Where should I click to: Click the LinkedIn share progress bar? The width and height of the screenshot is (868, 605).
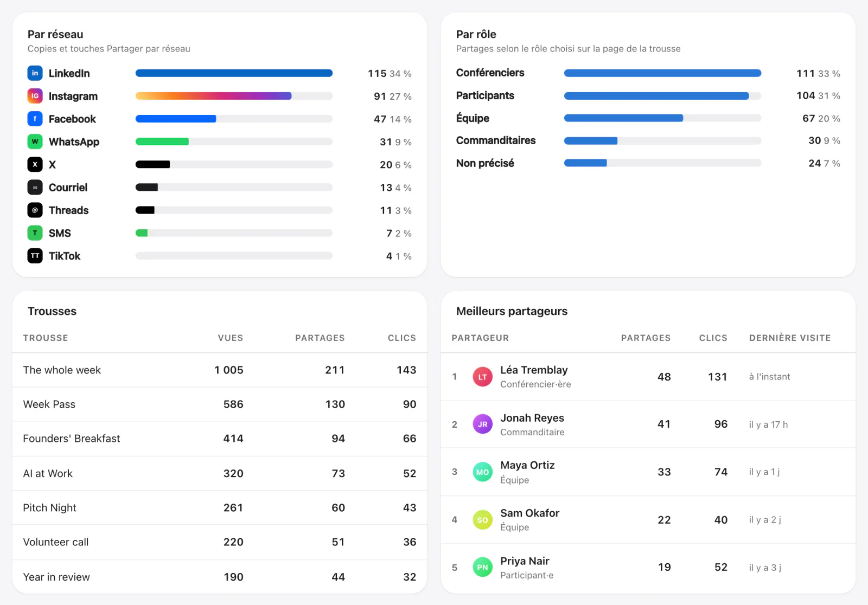(234, 73)
